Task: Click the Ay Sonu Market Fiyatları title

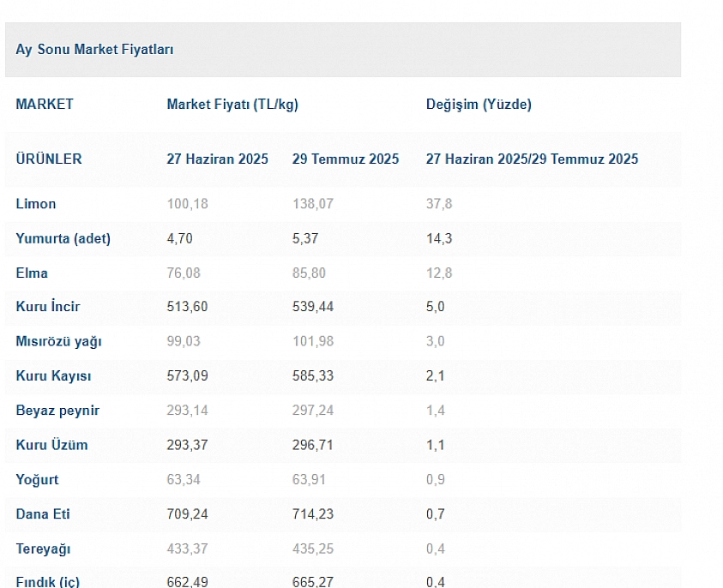Action: 94,50
